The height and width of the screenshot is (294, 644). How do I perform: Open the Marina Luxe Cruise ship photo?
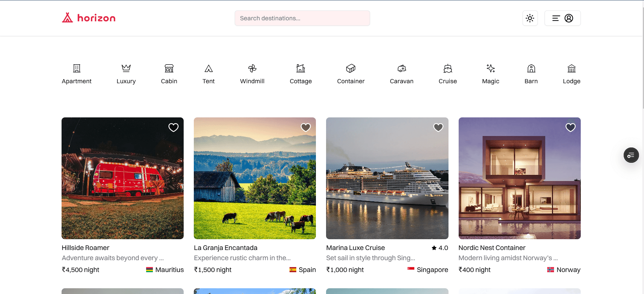(x=387, y=178)
